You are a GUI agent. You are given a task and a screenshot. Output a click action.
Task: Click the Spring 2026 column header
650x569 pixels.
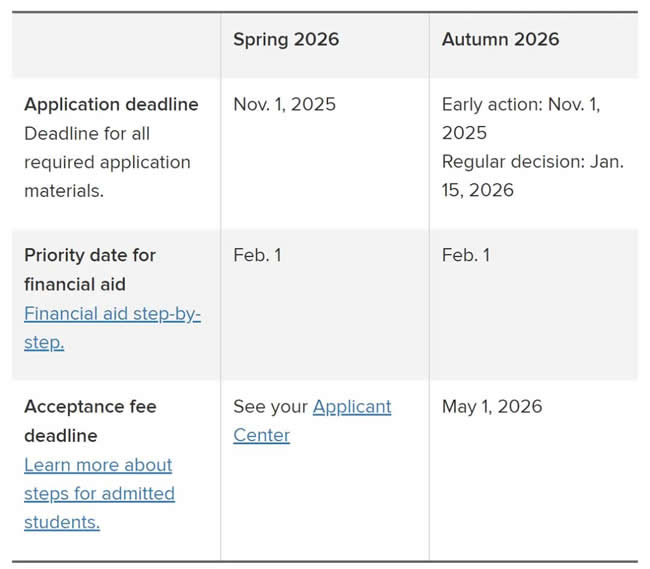pyautogui.click(x=286, y=39)
